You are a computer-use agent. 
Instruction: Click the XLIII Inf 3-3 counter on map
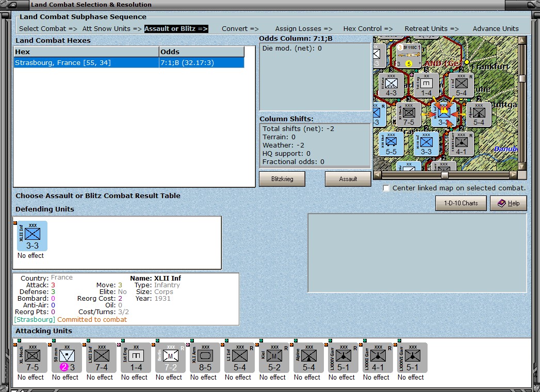click(426, 144)
